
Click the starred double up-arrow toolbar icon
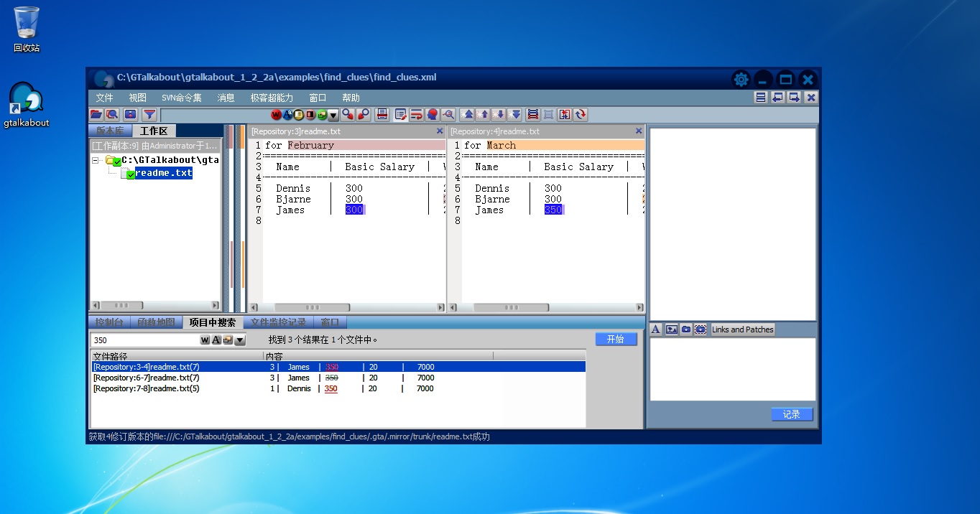point(468,114)
